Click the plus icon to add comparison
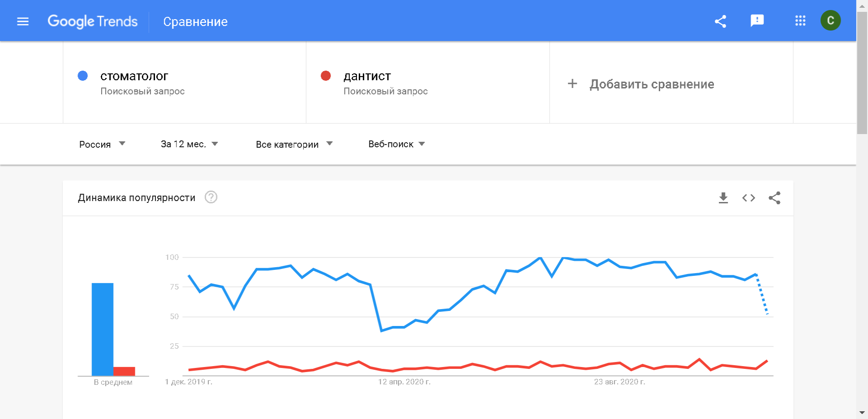 (x=572, y=84)
